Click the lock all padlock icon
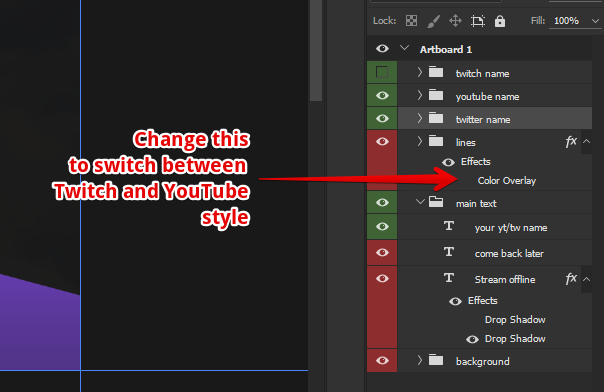Screen dimensions: 604x392 click(x=500, y=21)
